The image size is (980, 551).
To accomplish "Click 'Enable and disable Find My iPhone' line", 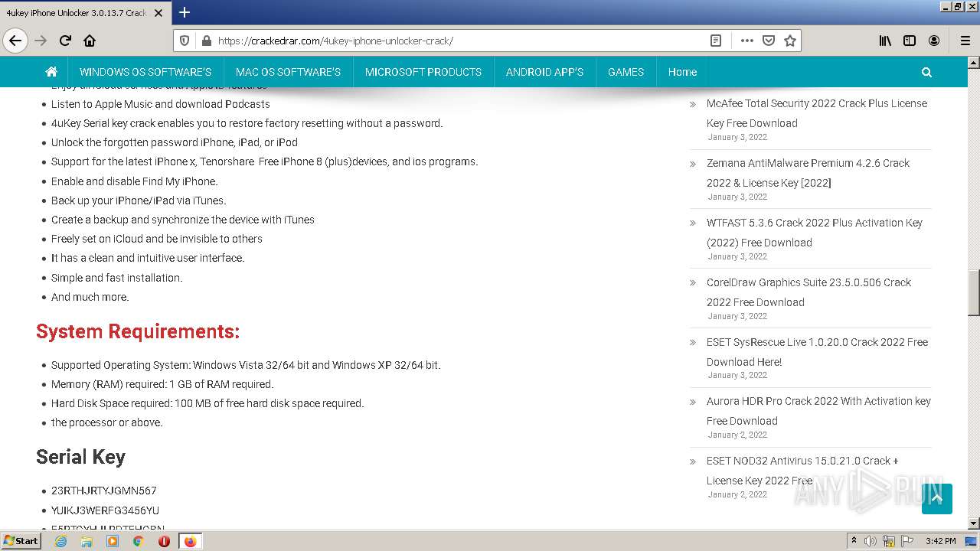I will pyautogui.click(x=134, y=181).
